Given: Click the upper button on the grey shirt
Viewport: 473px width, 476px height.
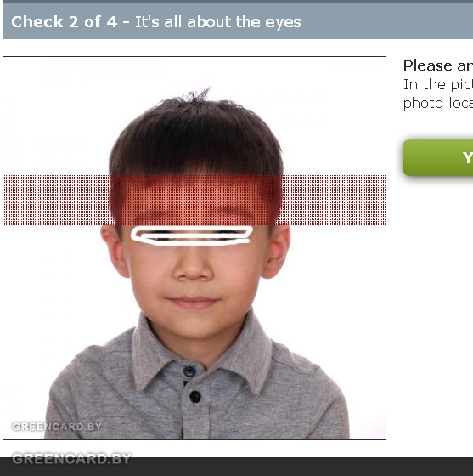Looking at the screenshot, I should click(189, 371).
